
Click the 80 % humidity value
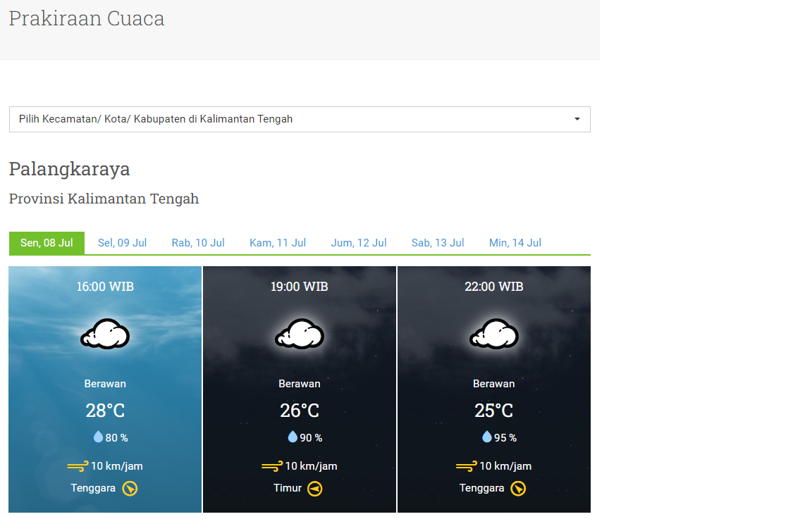(x=116, y=438)
